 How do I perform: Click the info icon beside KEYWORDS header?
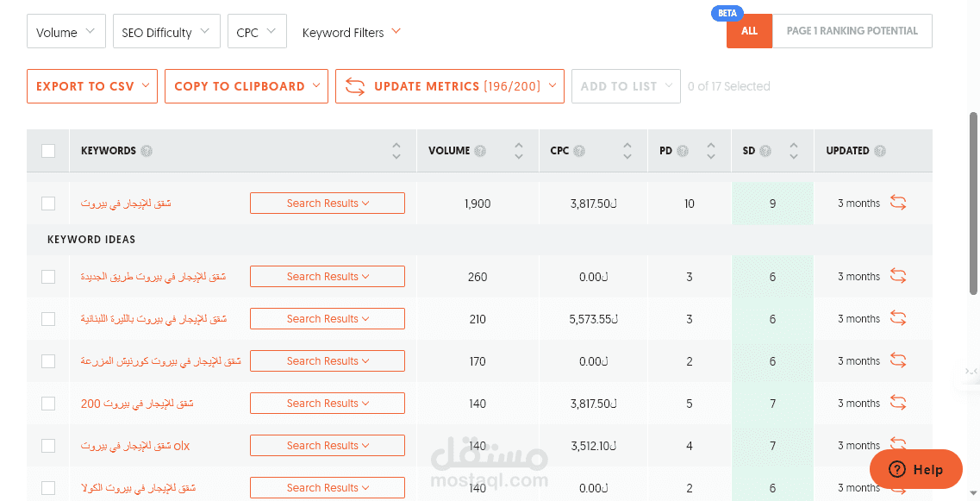147,151
